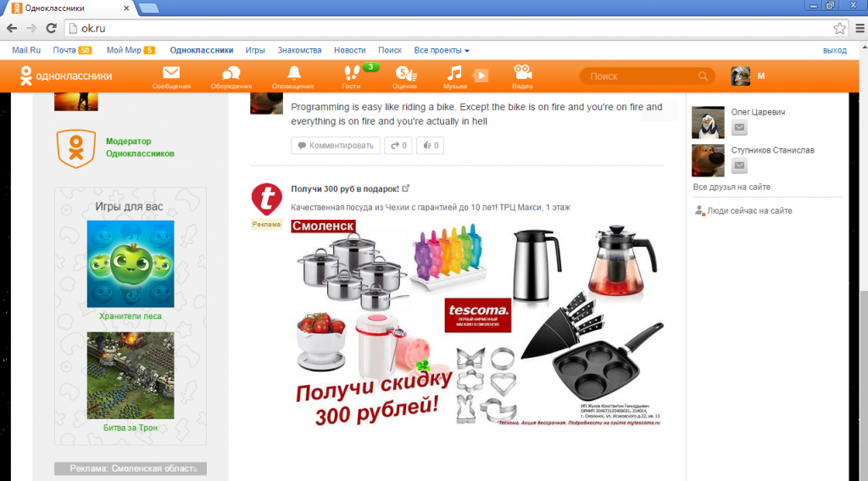
Task: Click the Модератор Одноклассников shield icon
Action: point(75,148)
